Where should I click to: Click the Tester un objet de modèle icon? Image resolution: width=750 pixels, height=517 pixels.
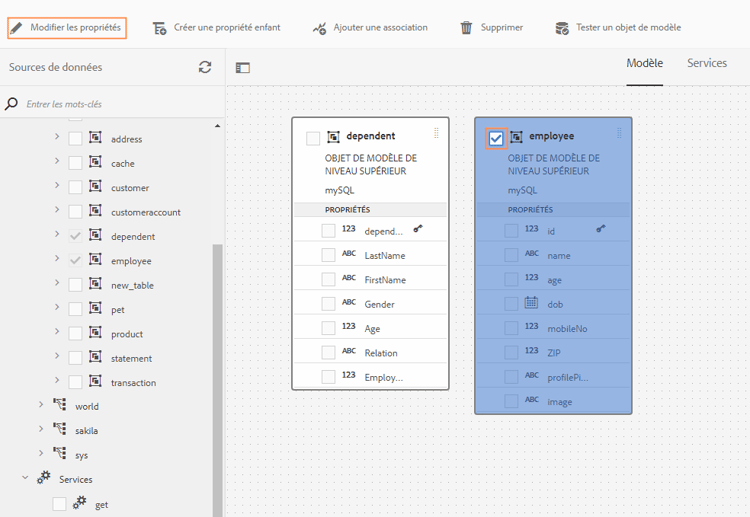562,28
